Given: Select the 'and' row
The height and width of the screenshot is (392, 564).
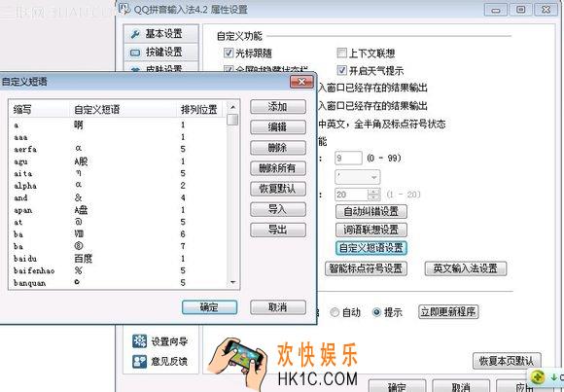Looking at the screenshot, I should click(x=119, y=197).
